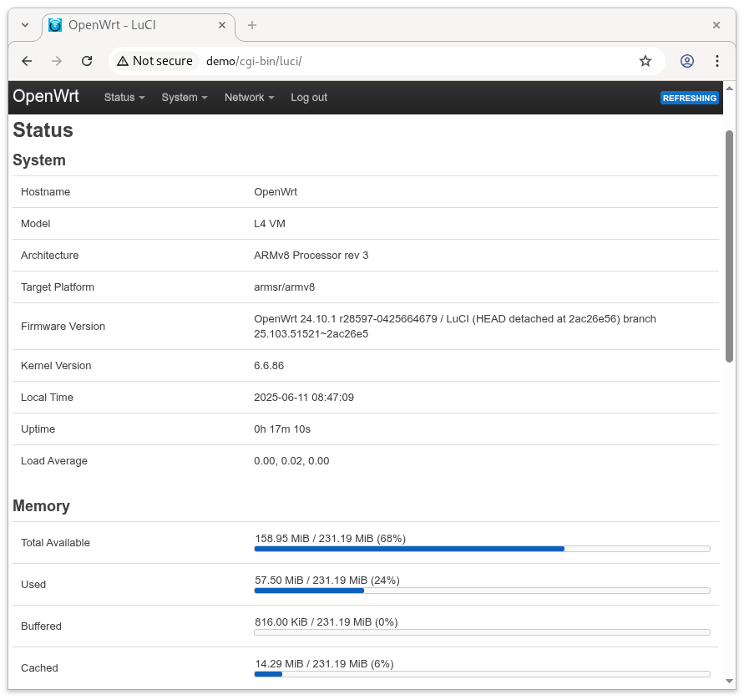Click the scrollbar up arrow
The width and height of the screenshot is (744, 700).
[x=729, y=89]
